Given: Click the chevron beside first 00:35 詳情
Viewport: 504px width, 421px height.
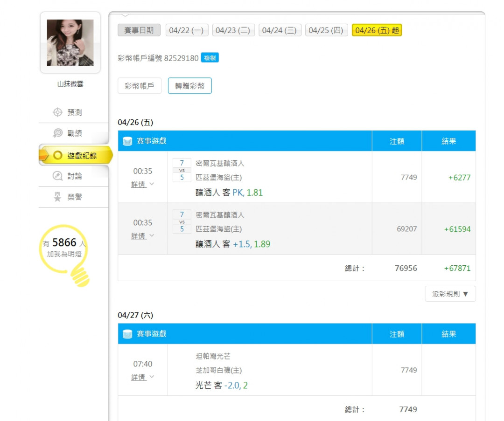Looking at the screenshot, I should pyautogui.click(x=152, y=184).
